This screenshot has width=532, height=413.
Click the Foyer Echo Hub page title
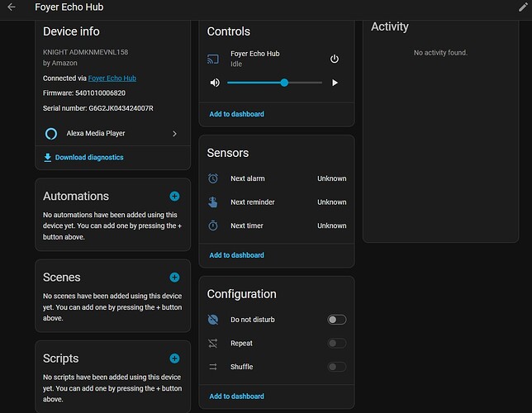[x=69, y=7]
